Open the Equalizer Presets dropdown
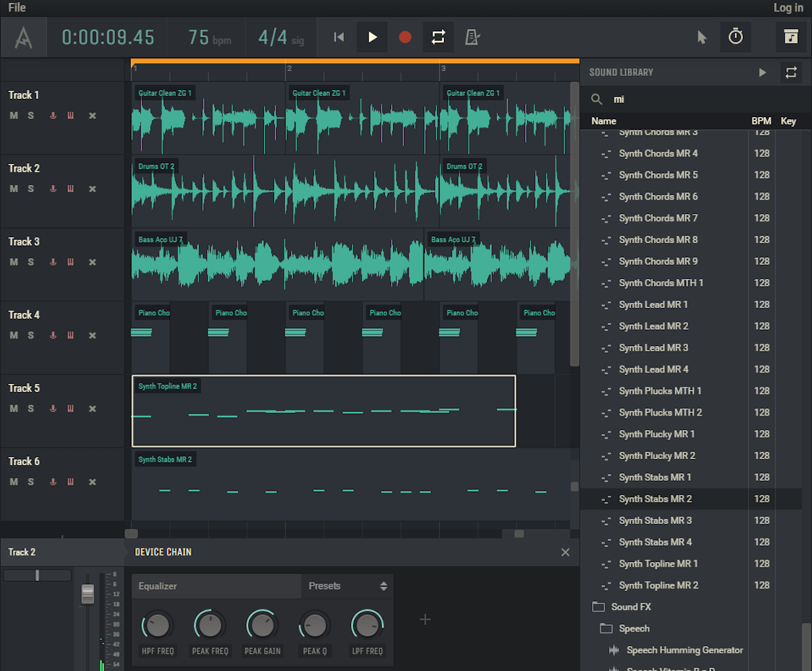 pos(346,586)
